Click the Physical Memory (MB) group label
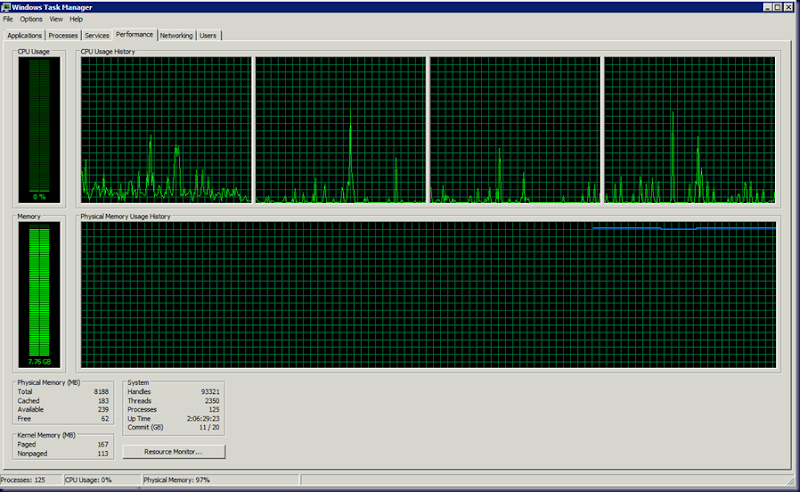The height and width of the screenshot is (492, 800). tap(49, 382)
